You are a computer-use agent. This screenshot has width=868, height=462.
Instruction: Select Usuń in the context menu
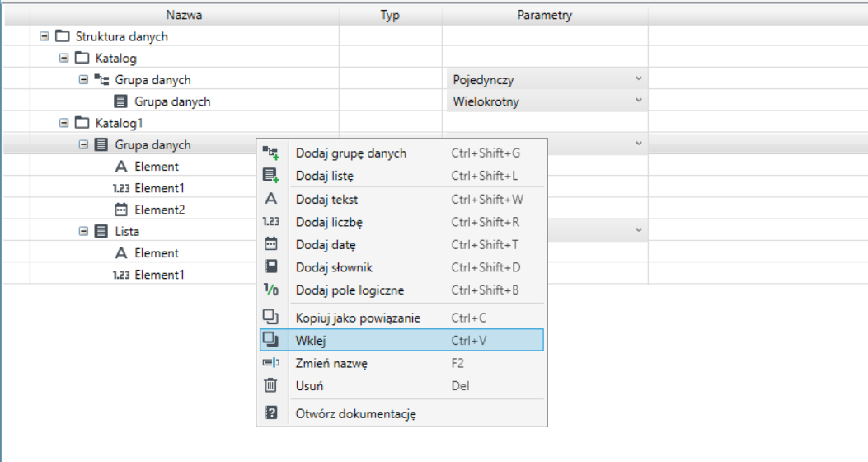pos(401,385)
